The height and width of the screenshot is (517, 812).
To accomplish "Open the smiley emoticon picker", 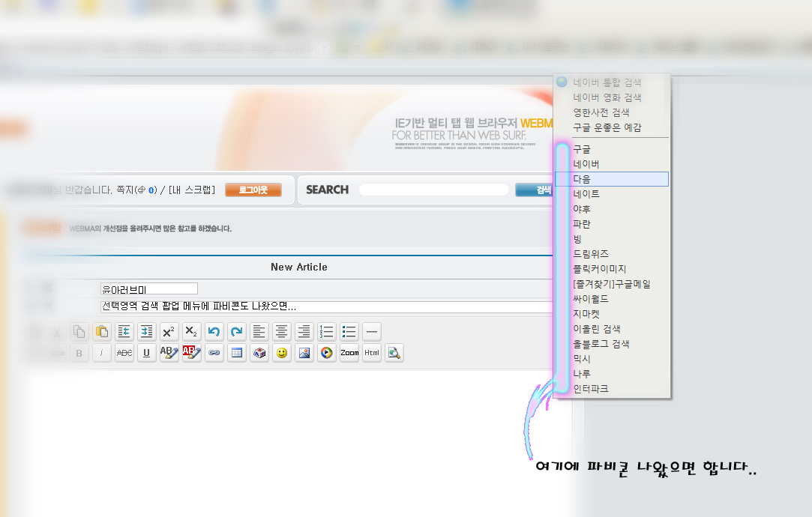I will coord(282,353).
